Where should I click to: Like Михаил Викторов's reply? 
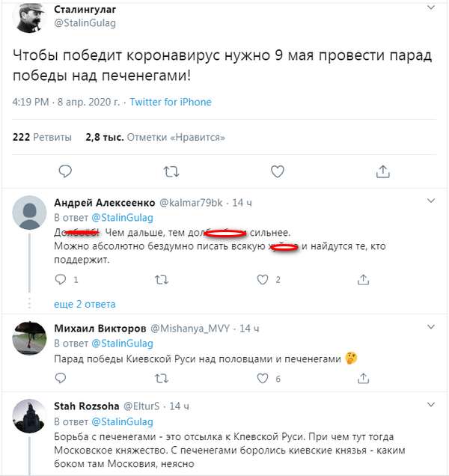(x=263, y=379)
